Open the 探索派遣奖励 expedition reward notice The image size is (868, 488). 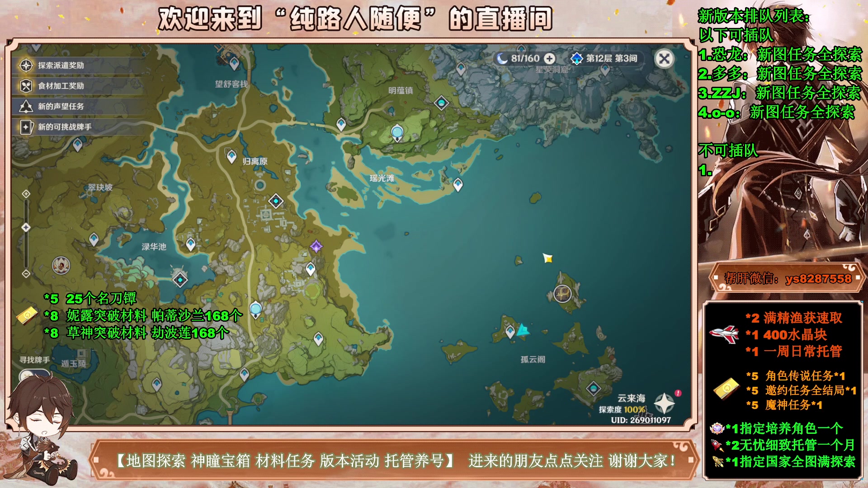point(79,66)
